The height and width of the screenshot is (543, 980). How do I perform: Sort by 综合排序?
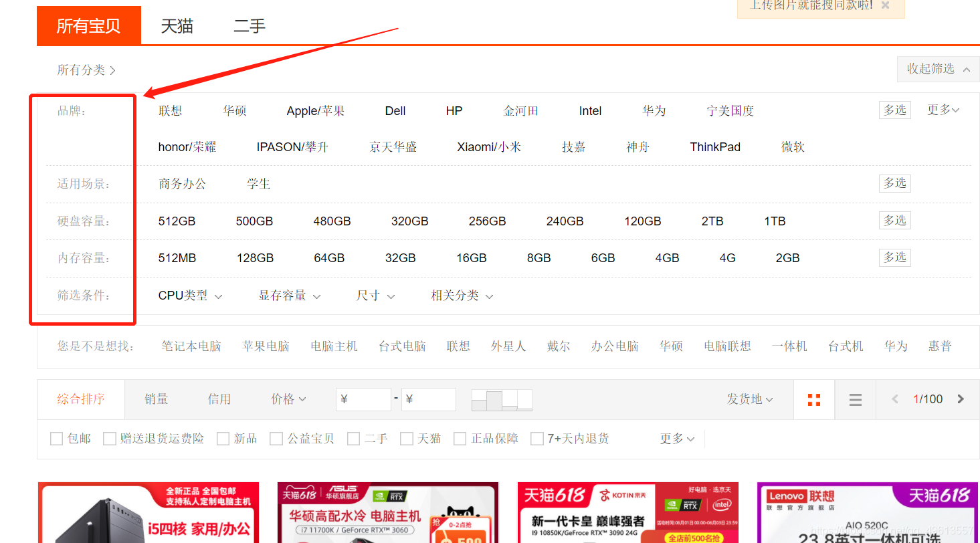[81, 399]
